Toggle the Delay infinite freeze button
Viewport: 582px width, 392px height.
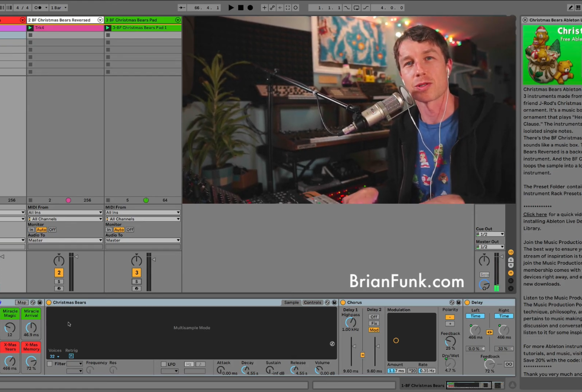[508, 364]
